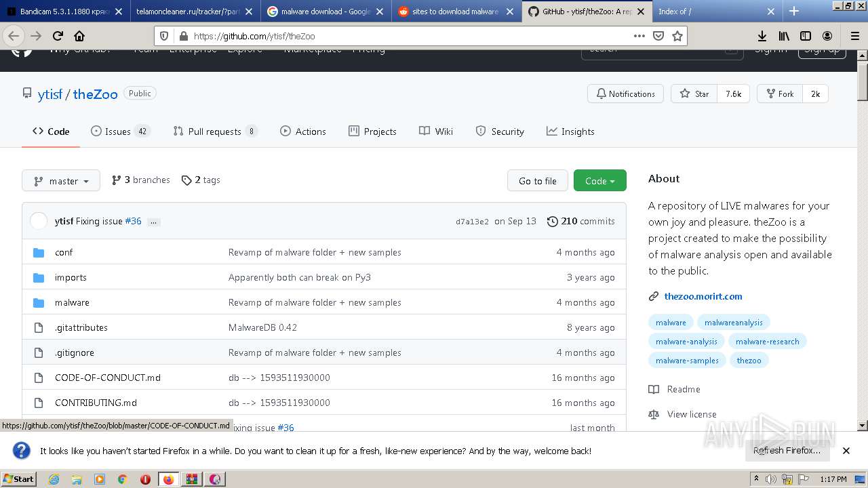Open the page actions three-dot menu
Image resolution: width=868 pixels, height=488 pixels.
tap(639, 36)
